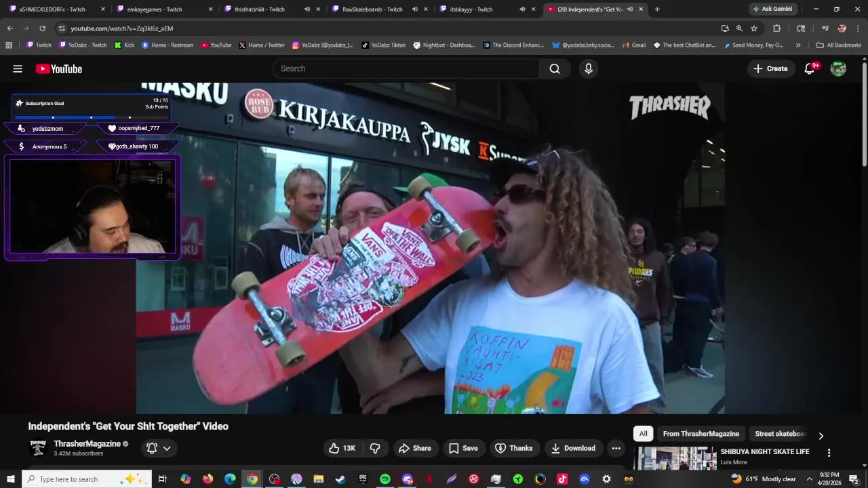Screen dimensions: 868x488
Task: Open a new browser tab
Action: click(x=657, y=9)
